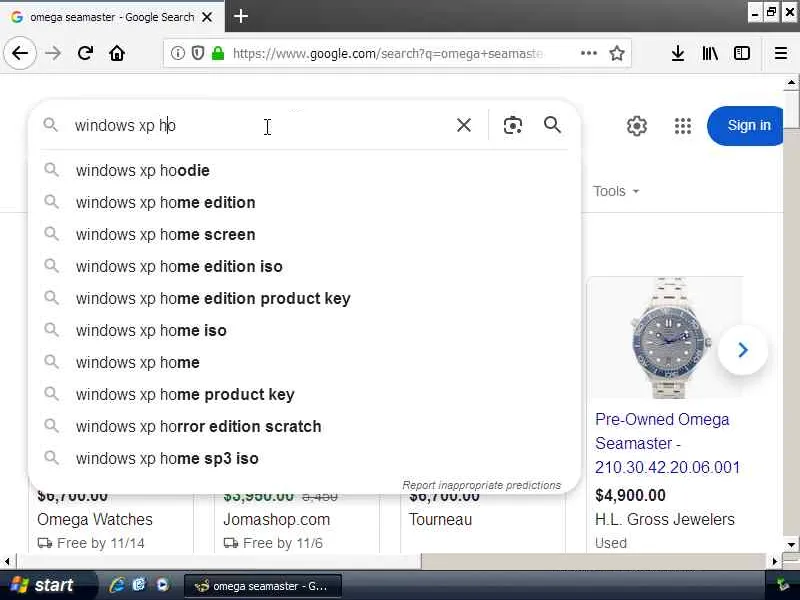This screenshot has height=600, width=800.
Task: Choose suggestion windows xp hoodie
Action: coord(304,170)
